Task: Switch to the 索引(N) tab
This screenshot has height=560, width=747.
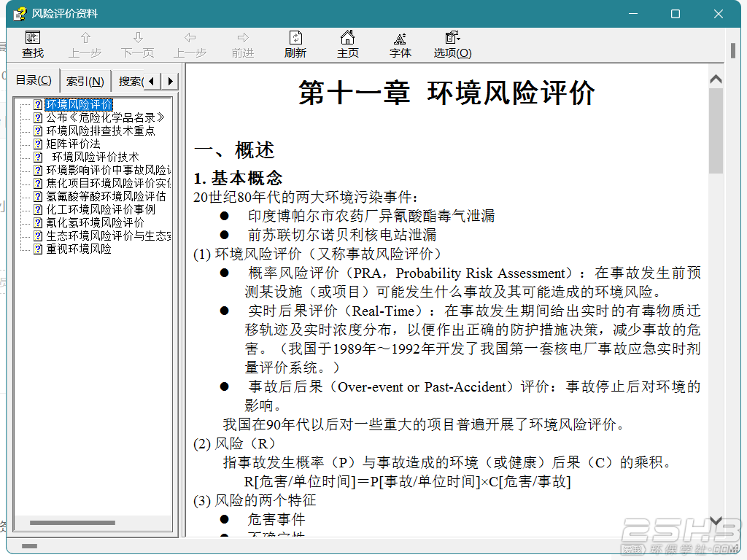Action: click(x=85, y=82)
